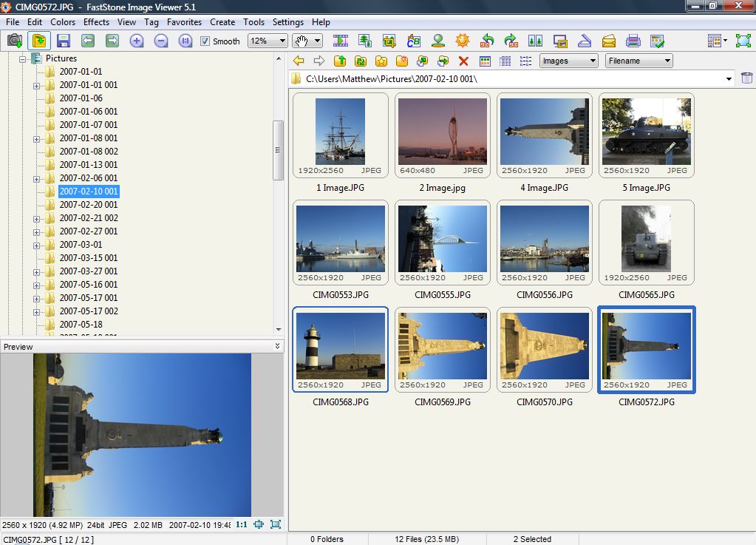
Task: Start a slideshow from the toolbar
Action: coord(340,41)
